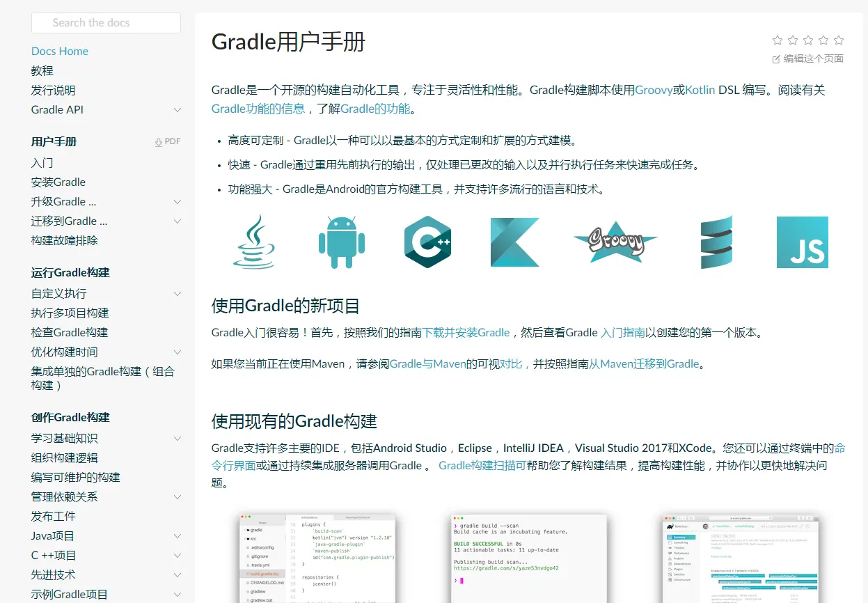The image size is (868, 603).
Task: Open 组织构建逻辑 sidebar page
Action: [x=65, y=457]
